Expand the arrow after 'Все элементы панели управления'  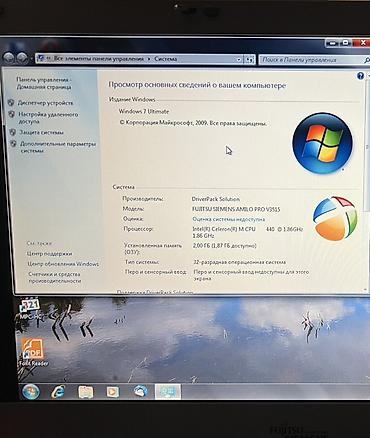point(149,59)
